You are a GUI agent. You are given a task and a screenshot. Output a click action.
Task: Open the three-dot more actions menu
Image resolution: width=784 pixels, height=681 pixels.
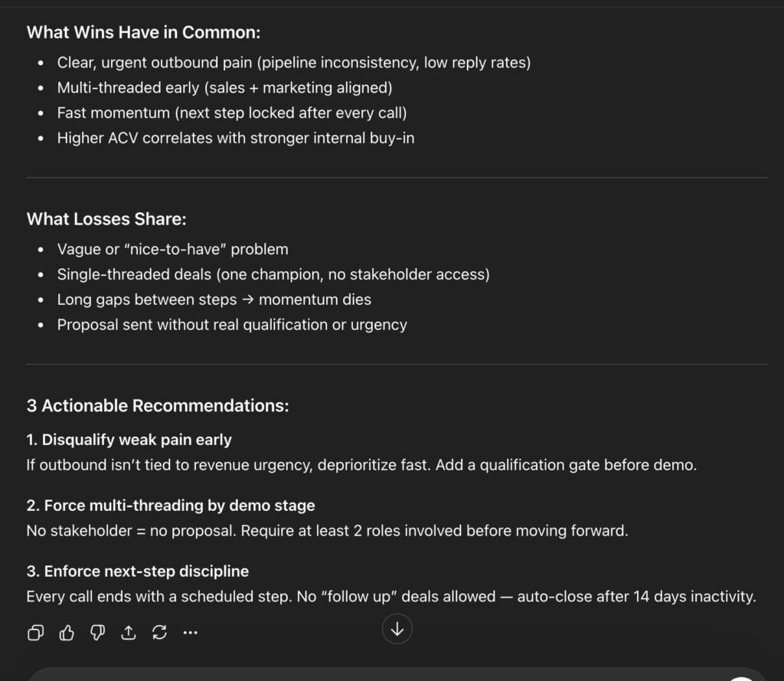tap(191, 632)
